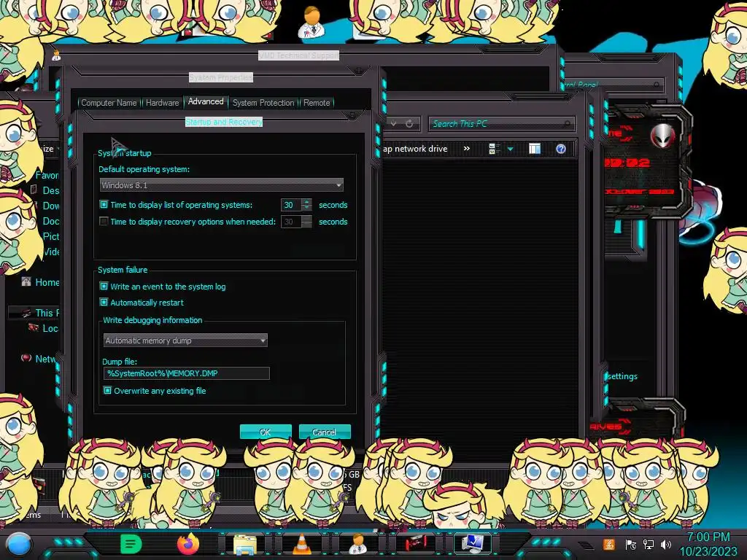Open the address bar history dropdown arrow
The image size is (747, 560).
[393, 124]
